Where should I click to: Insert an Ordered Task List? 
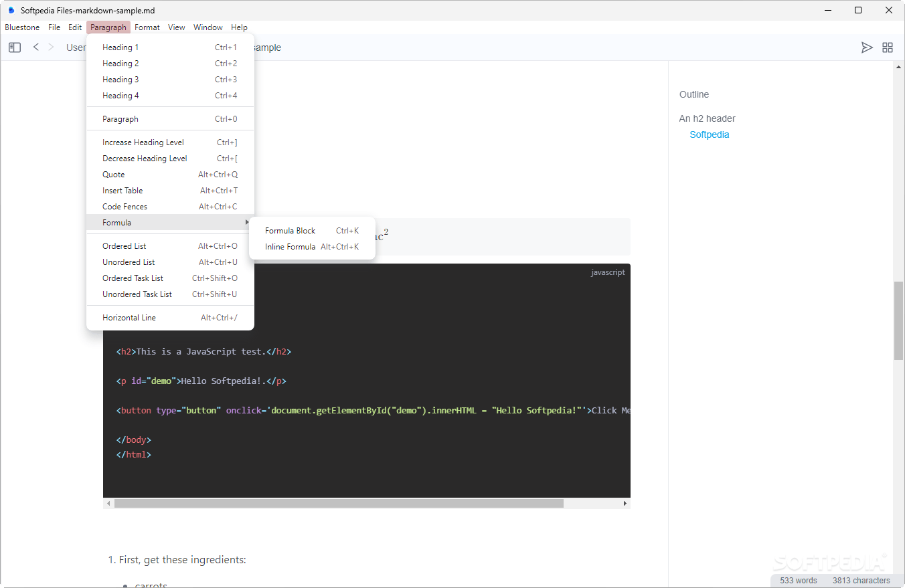pyautogui.click(x=170, y=278)
